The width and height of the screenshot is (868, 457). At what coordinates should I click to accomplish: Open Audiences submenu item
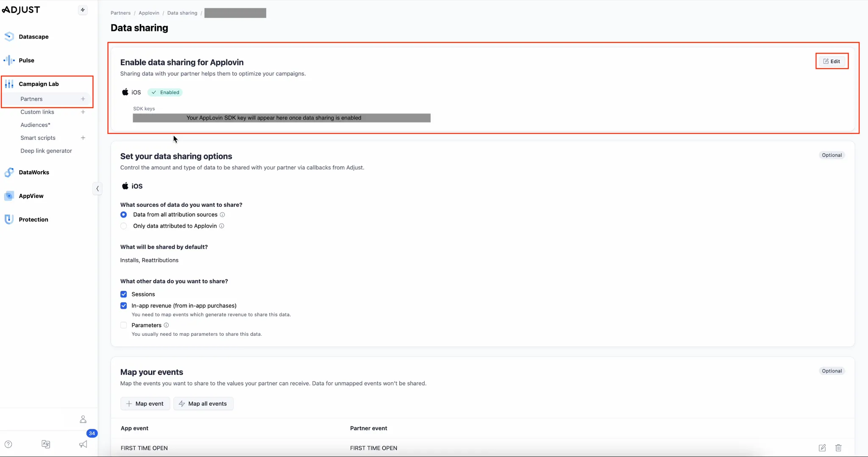[35, 125]
